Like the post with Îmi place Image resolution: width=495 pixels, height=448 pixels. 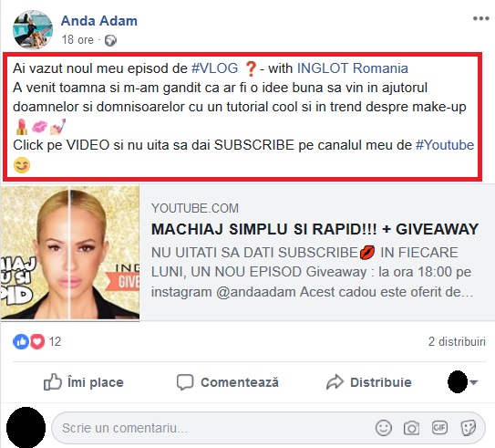[83, 382]
